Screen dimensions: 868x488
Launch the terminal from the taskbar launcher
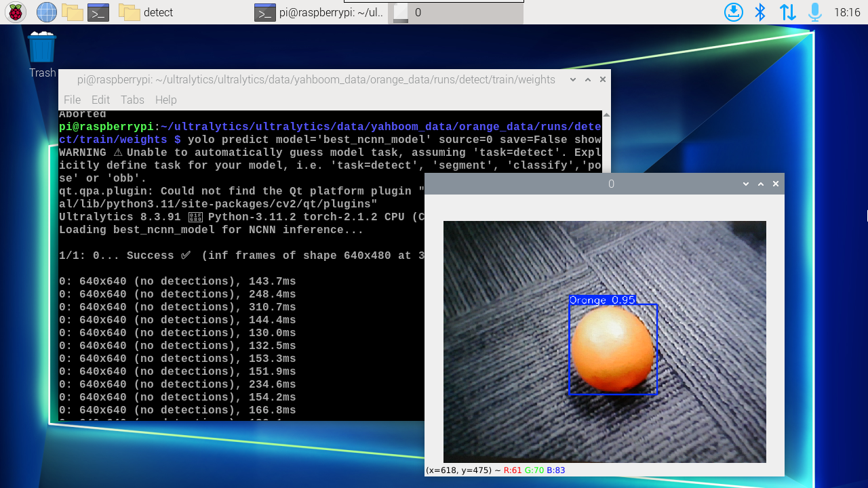coord(98,12)
